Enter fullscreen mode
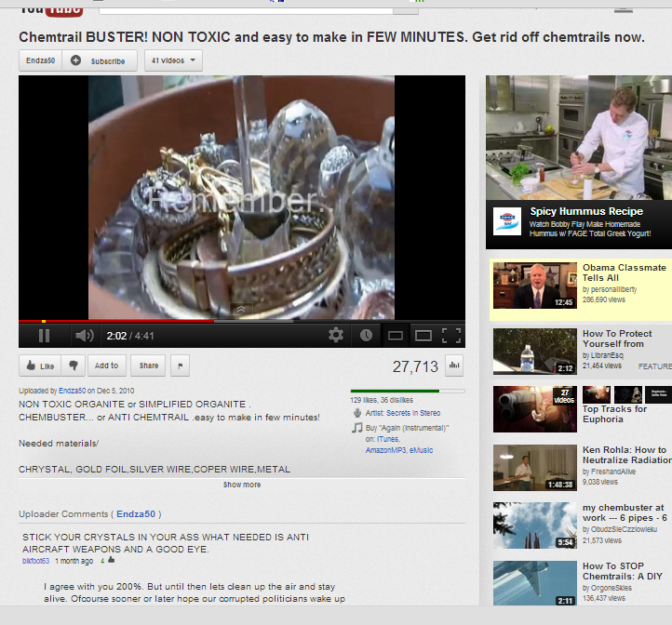The width and height of the screenshot is (672, 625). (x=451, y=336)
